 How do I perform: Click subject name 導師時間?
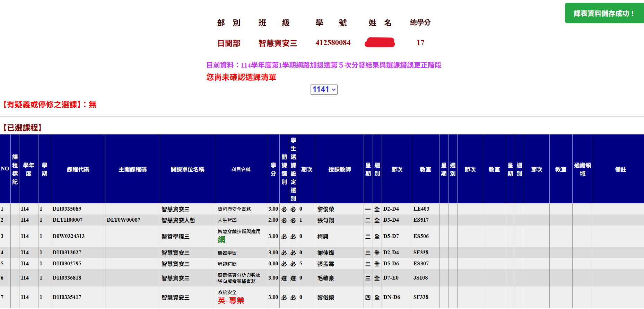tap(227, 264)
